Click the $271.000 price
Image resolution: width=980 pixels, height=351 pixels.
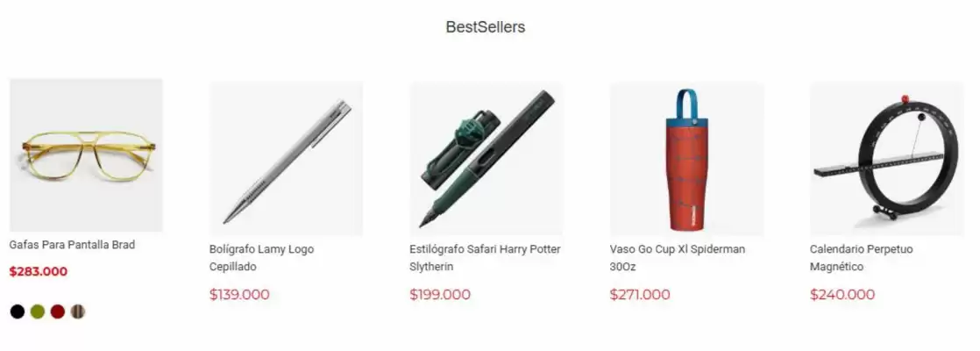[640, 295]
